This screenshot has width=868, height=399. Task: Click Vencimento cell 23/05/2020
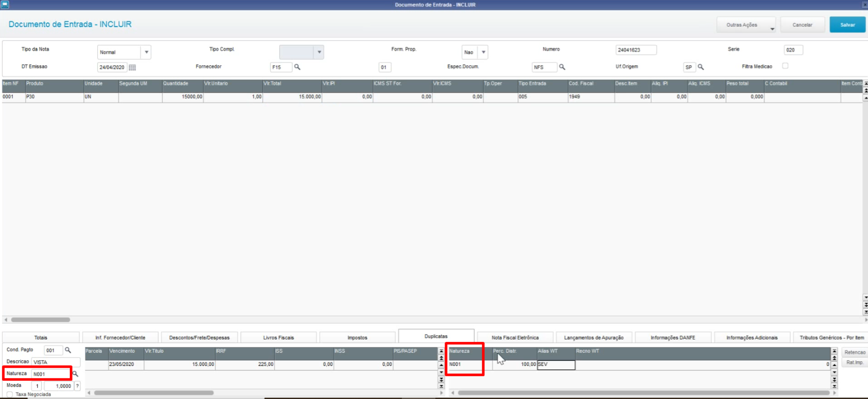[x=126, y=365]
